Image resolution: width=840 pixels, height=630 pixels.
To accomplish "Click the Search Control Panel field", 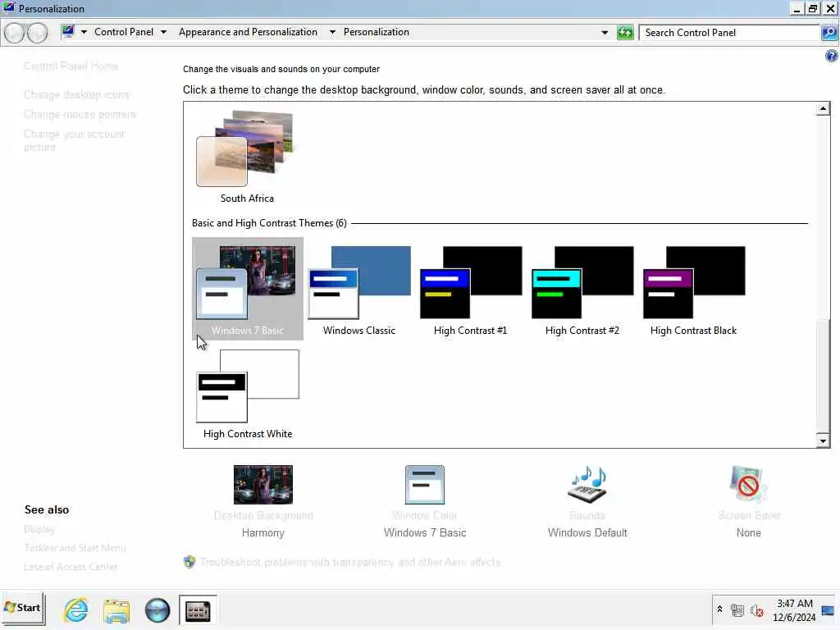I will point(729,33).
